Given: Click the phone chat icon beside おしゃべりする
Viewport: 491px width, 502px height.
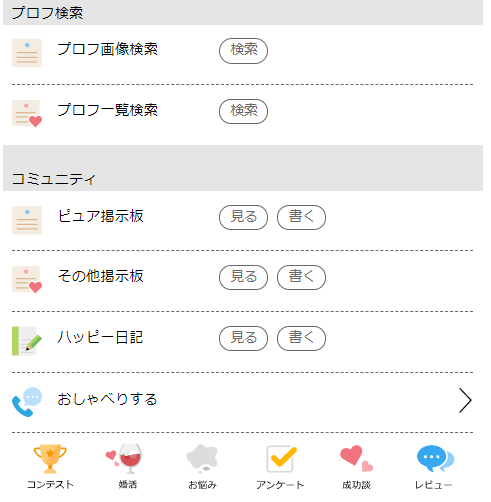Looking at the screenshot, I should coord(27,402).
